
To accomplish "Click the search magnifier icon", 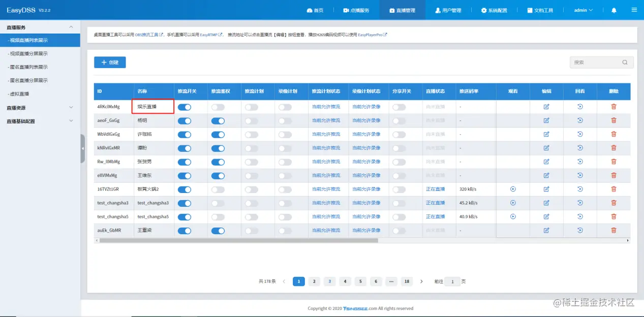I will pyautogui.click(x=625, y=62).
